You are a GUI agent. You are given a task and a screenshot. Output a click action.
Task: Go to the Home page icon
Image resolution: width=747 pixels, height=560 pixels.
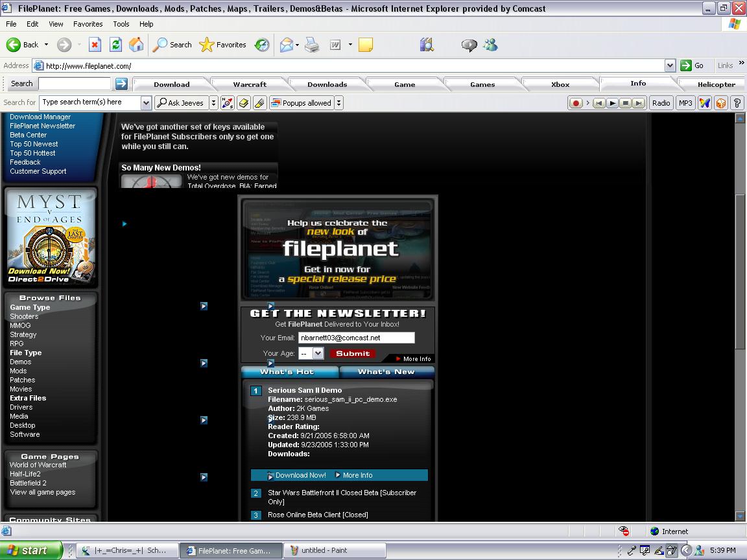(136, 45)
